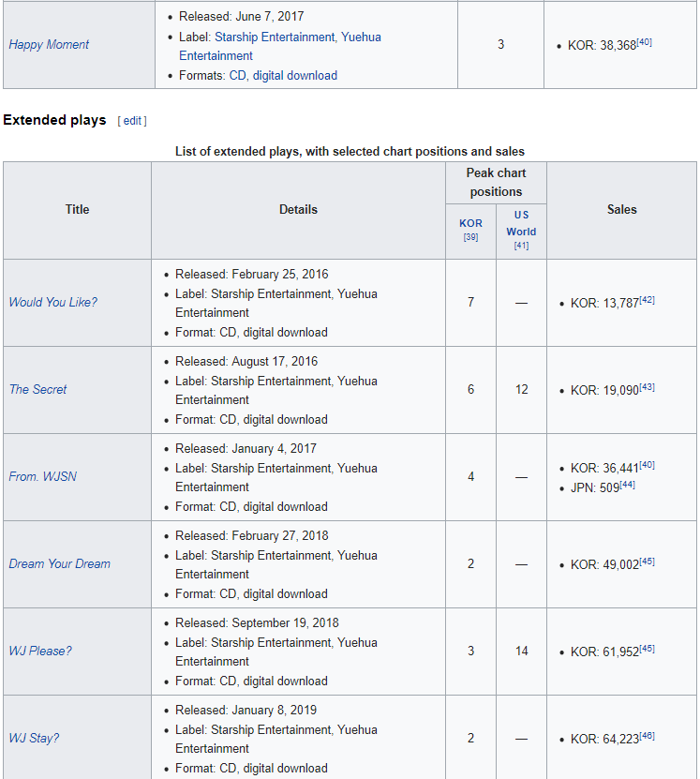Open citation [40] beside KOR: 38,368

pyautogui.click(x=645, y=42)
